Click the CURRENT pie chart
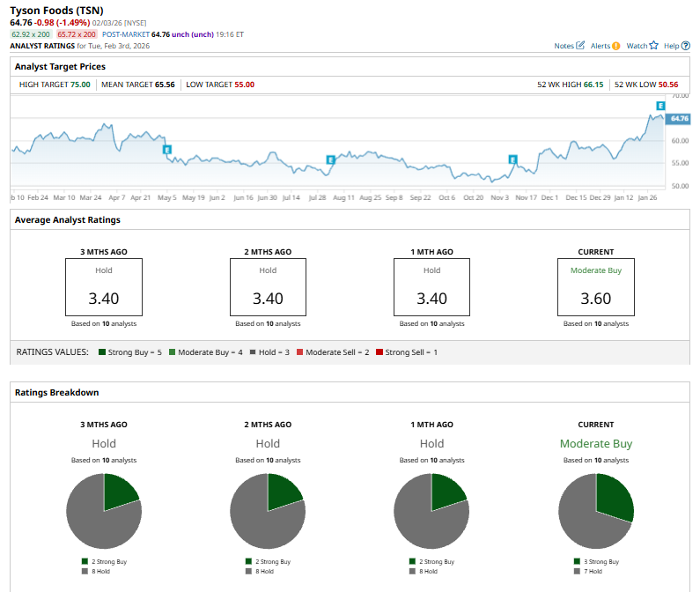Viewport: 700px width, 592px height. [596, 511]
